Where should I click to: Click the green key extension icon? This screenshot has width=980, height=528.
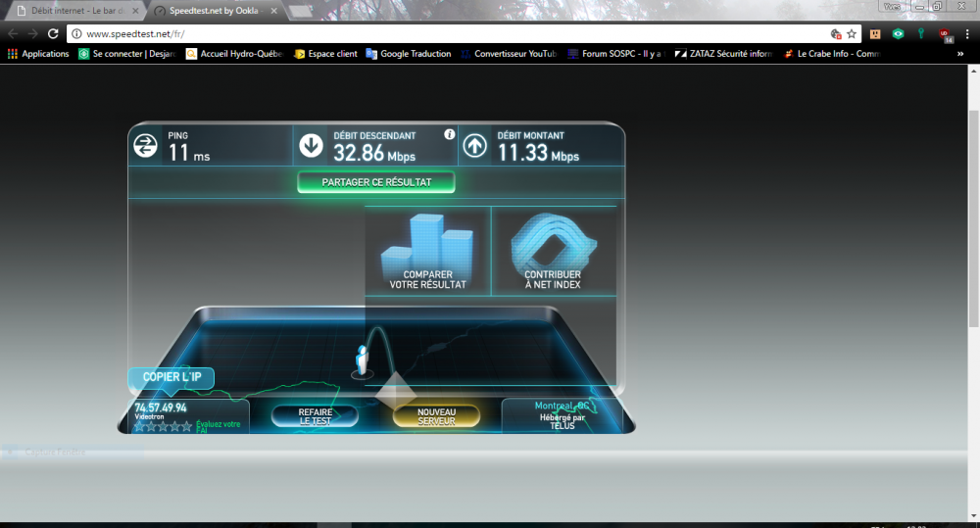click(x=921, y=33)
